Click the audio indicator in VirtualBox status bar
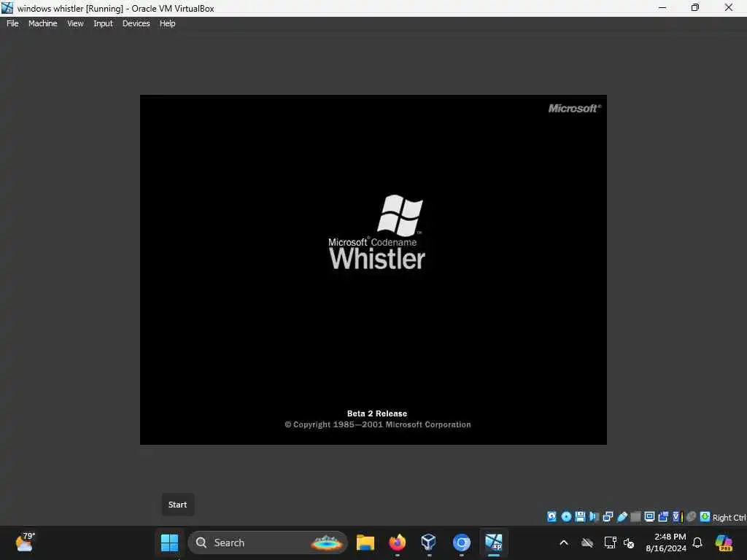The image size is (747, 560). point(594,517)
